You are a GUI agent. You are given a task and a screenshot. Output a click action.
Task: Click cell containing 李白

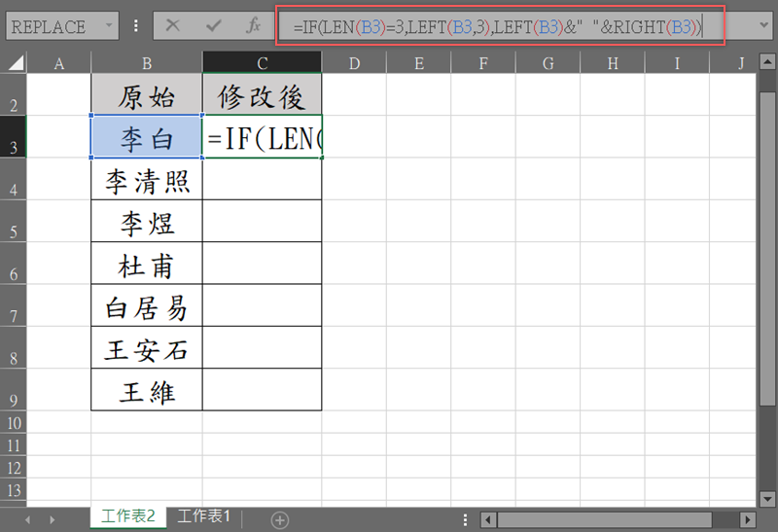[x=147, y=136]
